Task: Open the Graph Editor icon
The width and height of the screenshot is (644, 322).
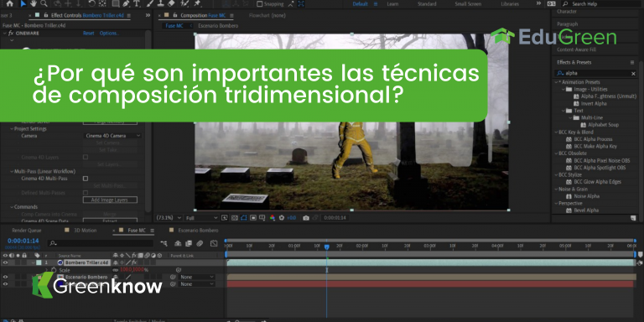Action: coord(214,243)
